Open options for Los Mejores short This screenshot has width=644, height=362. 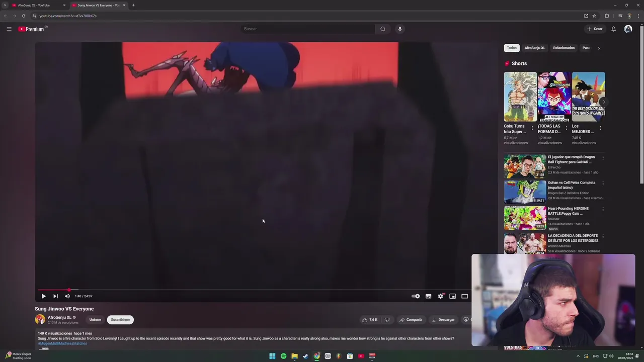(600, 128)
